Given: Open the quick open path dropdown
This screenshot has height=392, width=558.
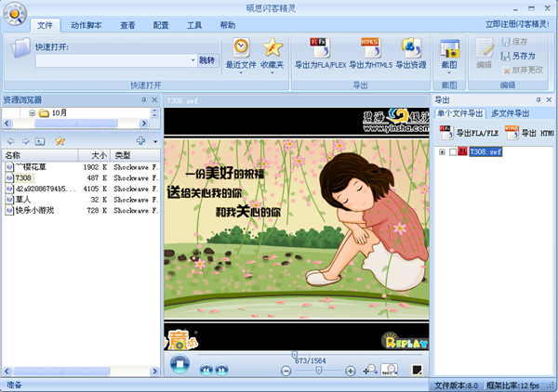Looking at the screenshot, I should click(x=193, y=60).
